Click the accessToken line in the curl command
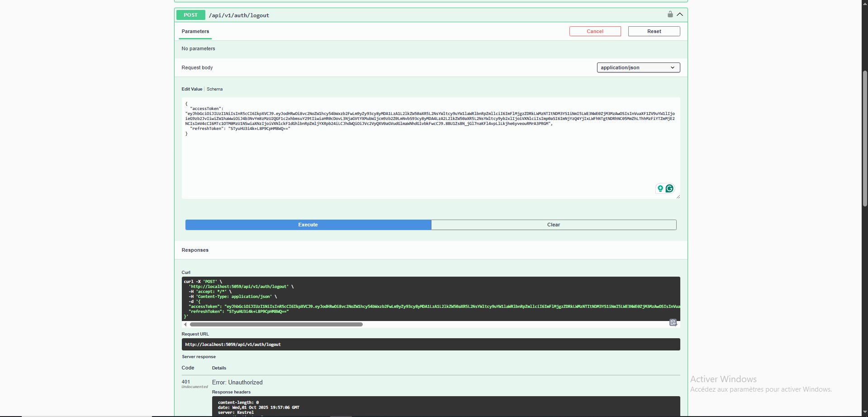This screenshot has width=868, height=417. tap(434, 307)
